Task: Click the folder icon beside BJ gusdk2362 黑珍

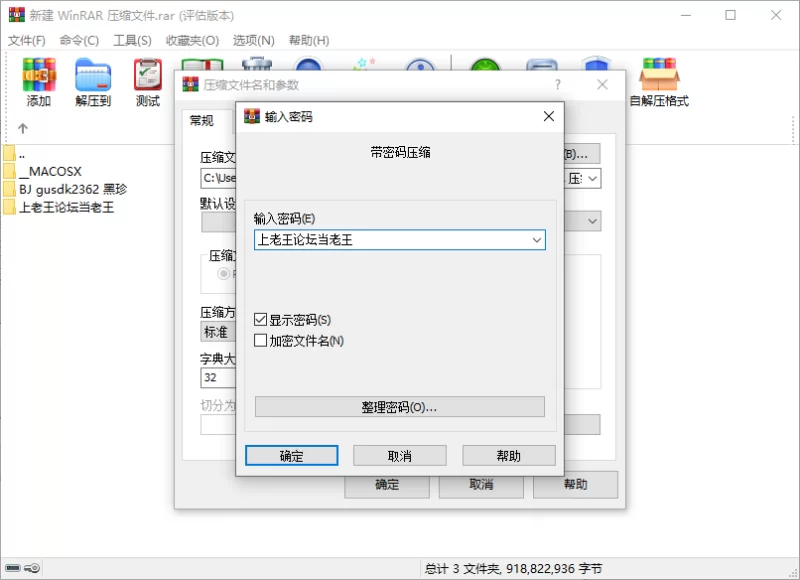Action: (x=9, y=189)
